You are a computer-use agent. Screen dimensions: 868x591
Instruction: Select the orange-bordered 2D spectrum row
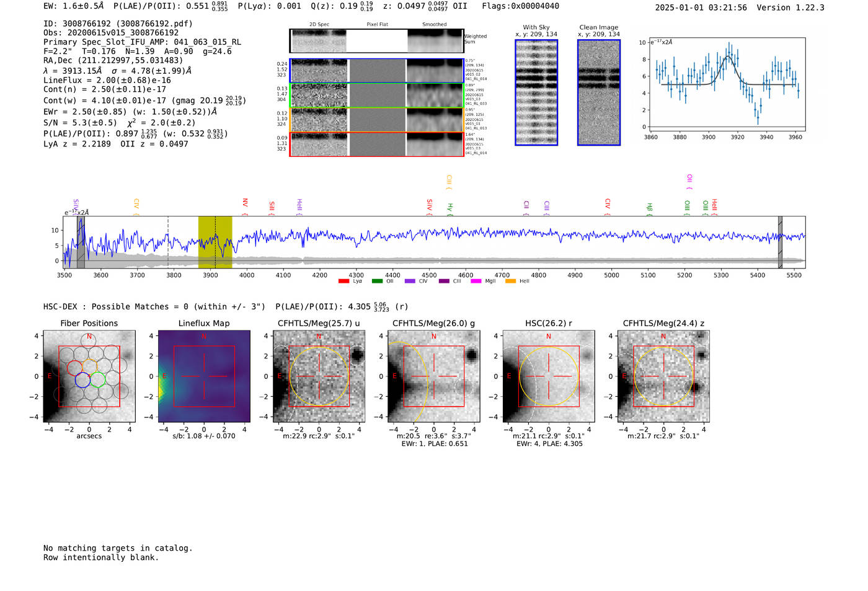(377, 120)
